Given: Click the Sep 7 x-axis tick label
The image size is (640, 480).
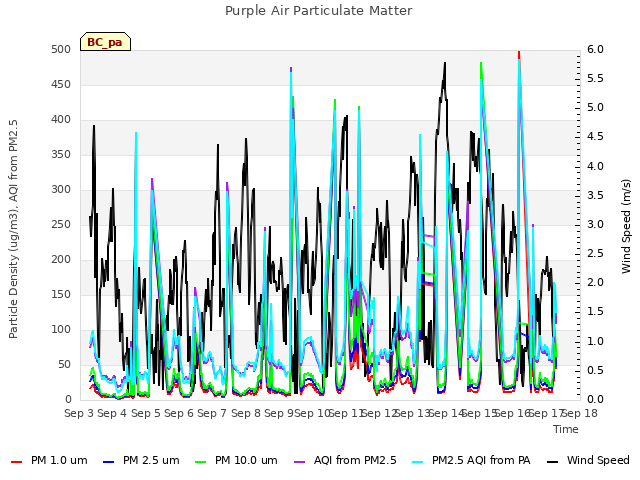Looking at the screenshot, I should tap(212, 413).
